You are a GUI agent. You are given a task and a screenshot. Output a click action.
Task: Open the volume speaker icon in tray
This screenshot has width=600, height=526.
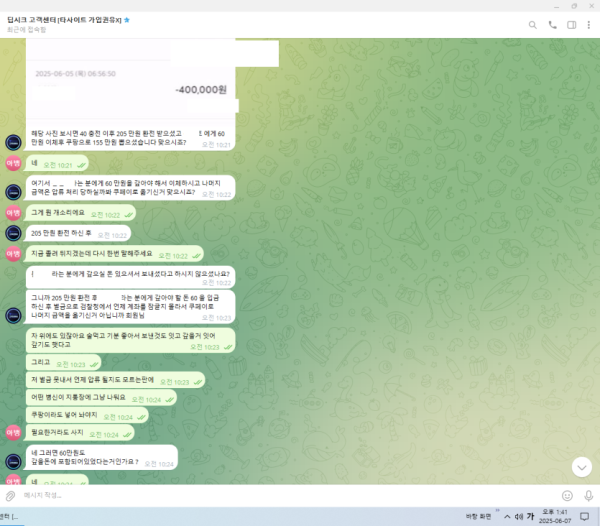(518, 517)
